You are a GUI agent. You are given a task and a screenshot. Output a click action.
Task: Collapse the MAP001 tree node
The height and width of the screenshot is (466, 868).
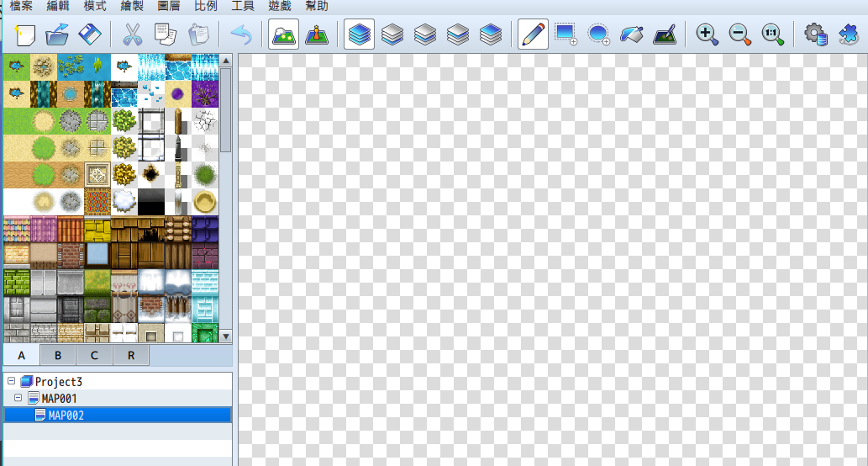18,398
